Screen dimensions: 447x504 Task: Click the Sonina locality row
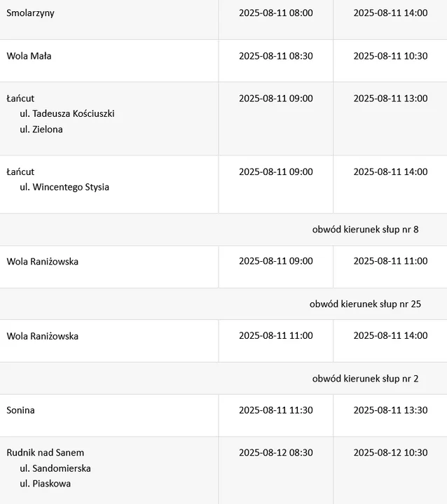(x=224, y=416)
